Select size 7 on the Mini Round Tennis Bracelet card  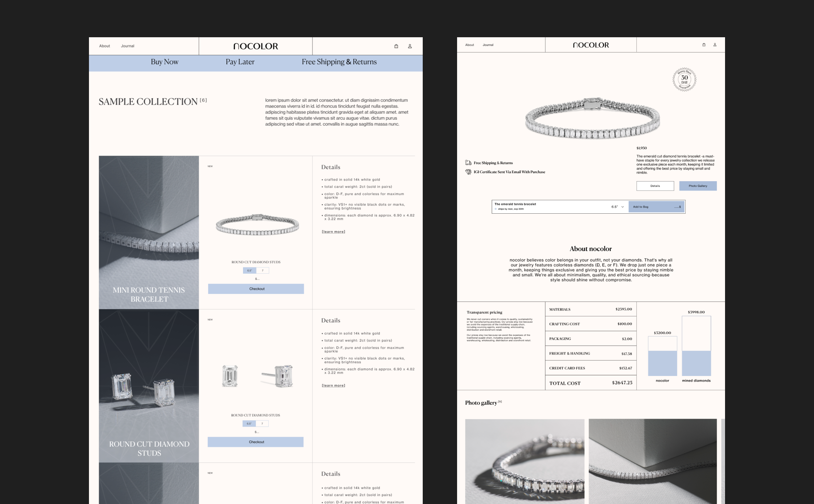(x=263, y=270)
